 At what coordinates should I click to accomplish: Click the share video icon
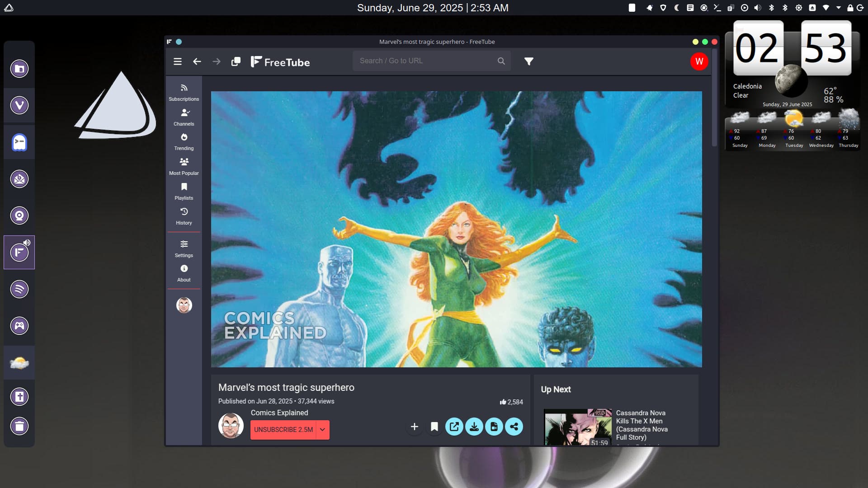click(514, 427)
